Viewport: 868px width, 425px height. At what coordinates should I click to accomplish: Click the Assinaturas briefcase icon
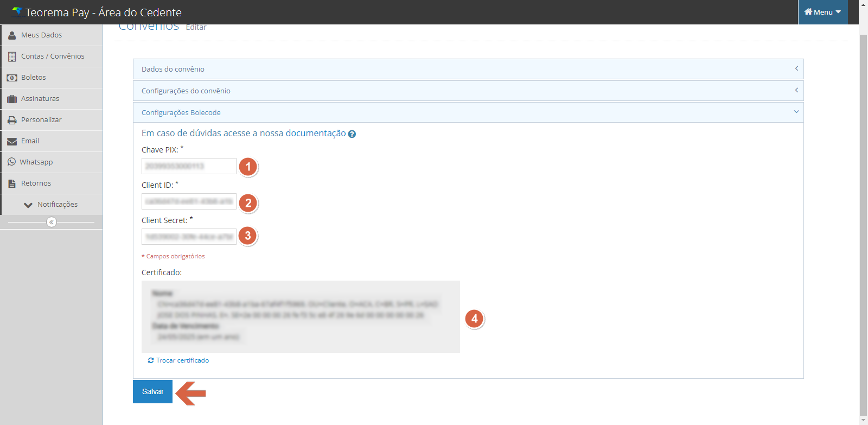(12, 99)
